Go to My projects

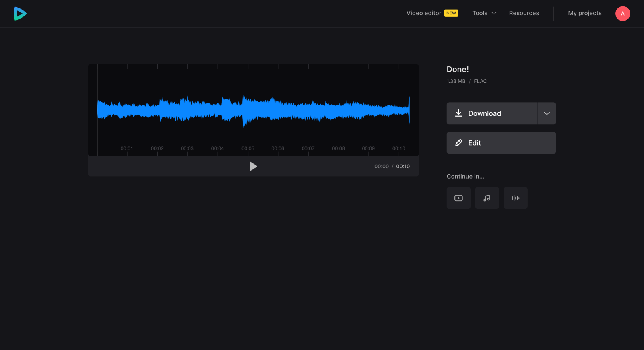[584, 13]
